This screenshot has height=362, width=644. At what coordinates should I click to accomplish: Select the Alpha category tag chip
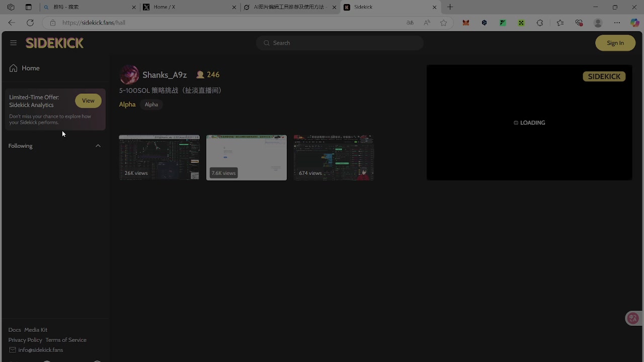click(x=151, y=105)
